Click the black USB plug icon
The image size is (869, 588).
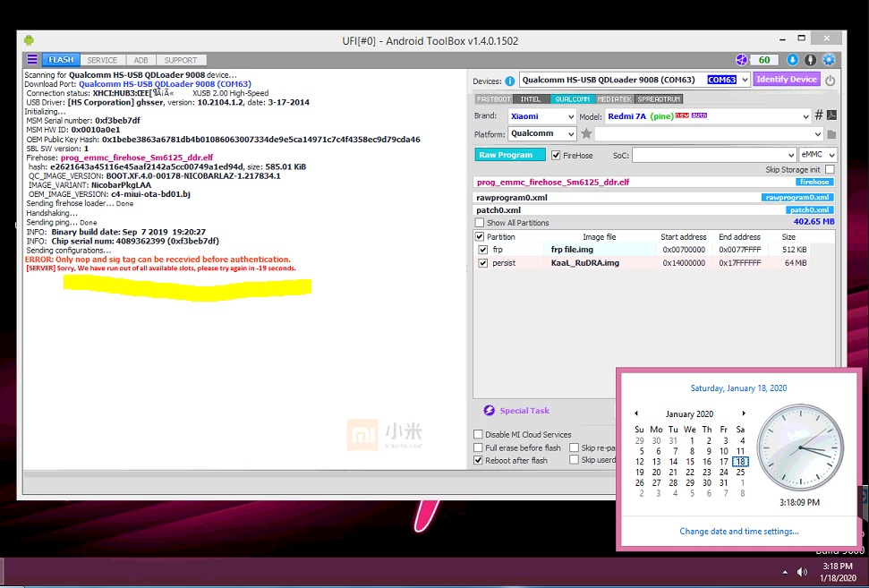pos(810,60)
